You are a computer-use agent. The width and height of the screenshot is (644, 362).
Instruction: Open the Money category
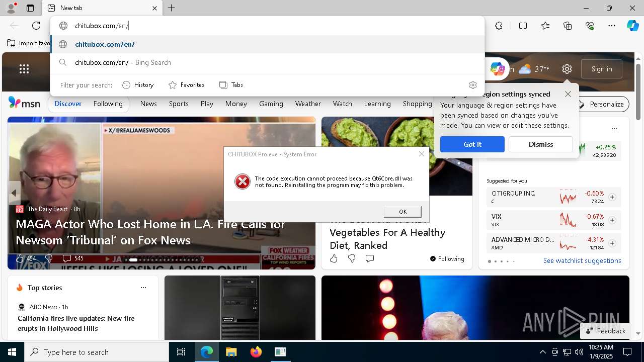[x=236, y=104]
